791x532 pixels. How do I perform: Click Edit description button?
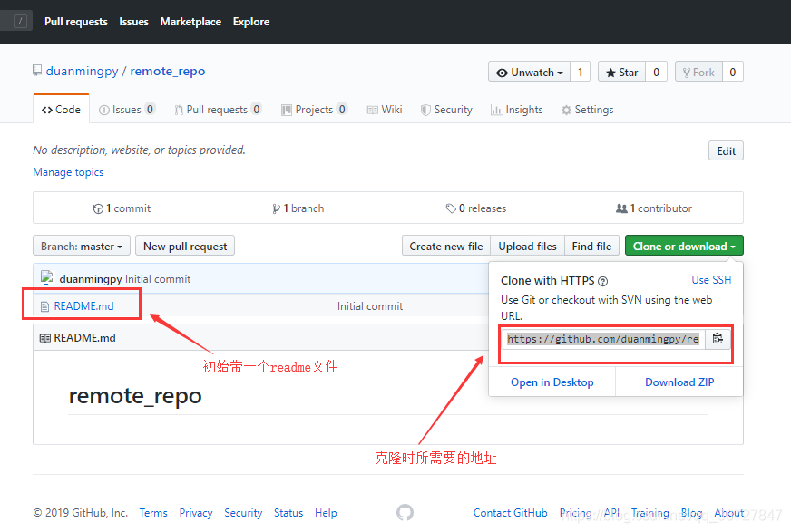[726, 150]
